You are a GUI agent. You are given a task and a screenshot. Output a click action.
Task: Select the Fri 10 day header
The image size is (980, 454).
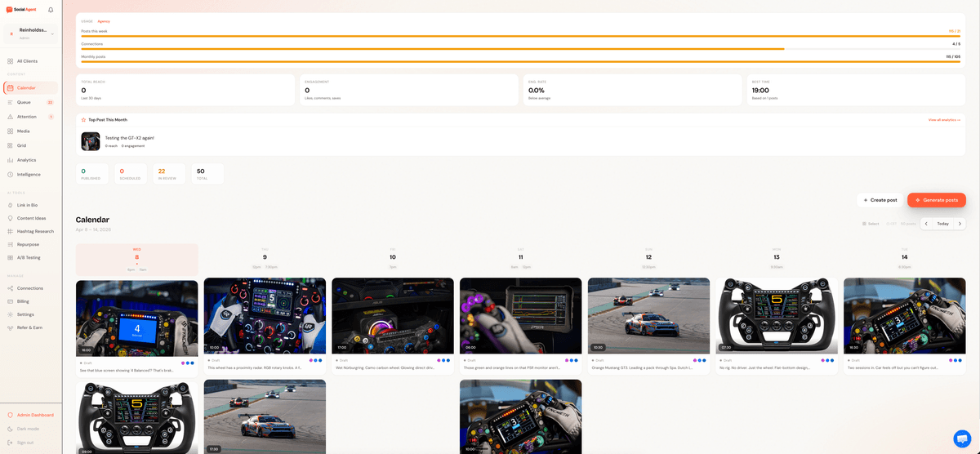(393, 259)
